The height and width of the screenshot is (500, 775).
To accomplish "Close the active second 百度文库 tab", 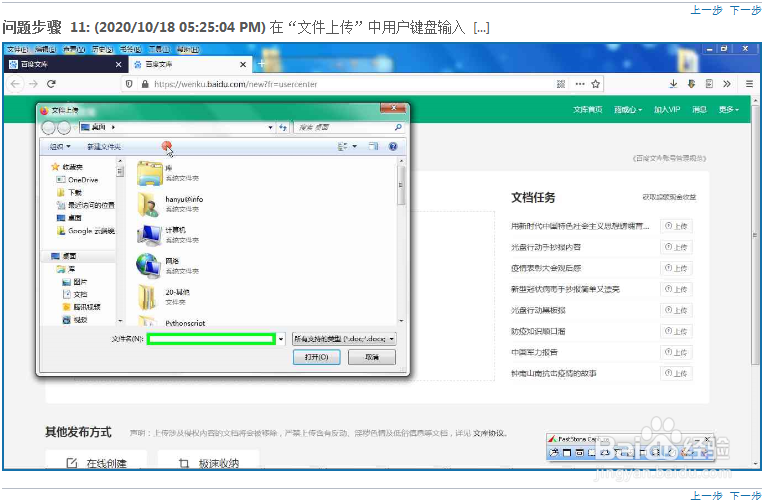I will click(243, 64).
